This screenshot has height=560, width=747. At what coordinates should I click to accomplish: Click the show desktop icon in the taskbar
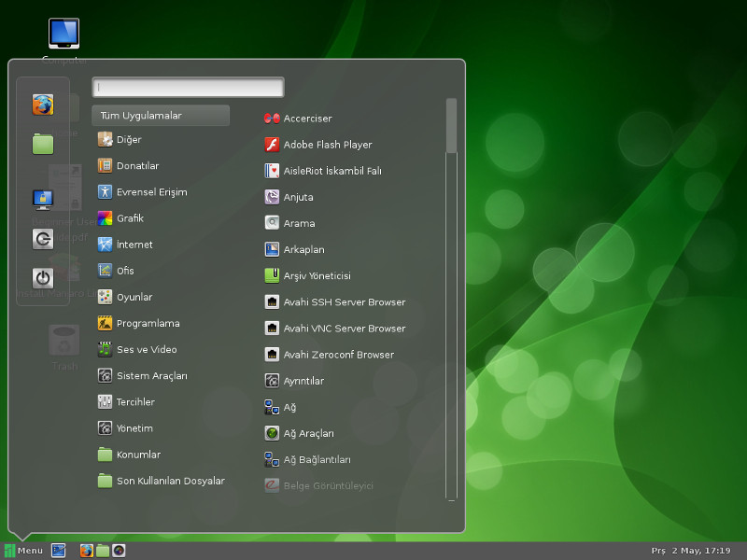(x=58, y=551)
